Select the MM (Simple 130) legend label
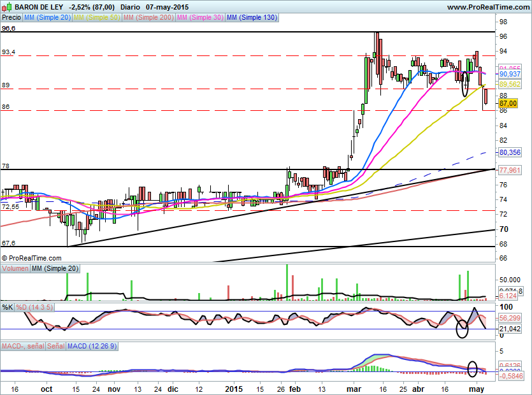Screen dimensions: 532x395 (252, 17)
